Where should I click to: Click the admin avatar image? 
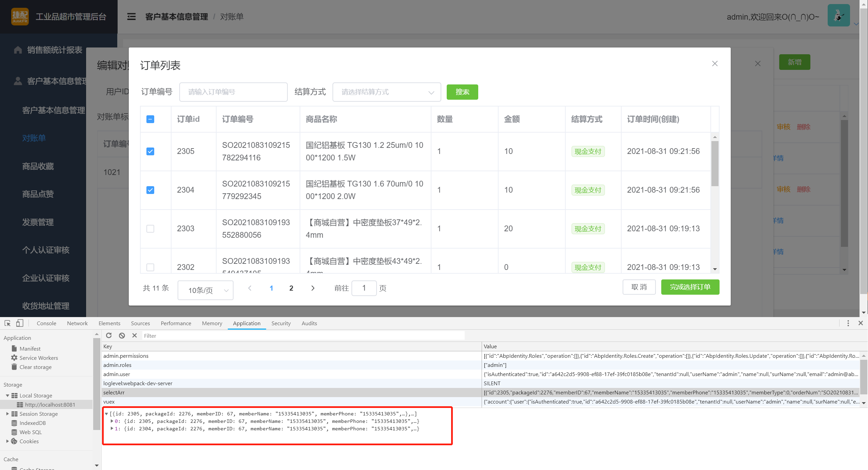[x=839, y=16]
